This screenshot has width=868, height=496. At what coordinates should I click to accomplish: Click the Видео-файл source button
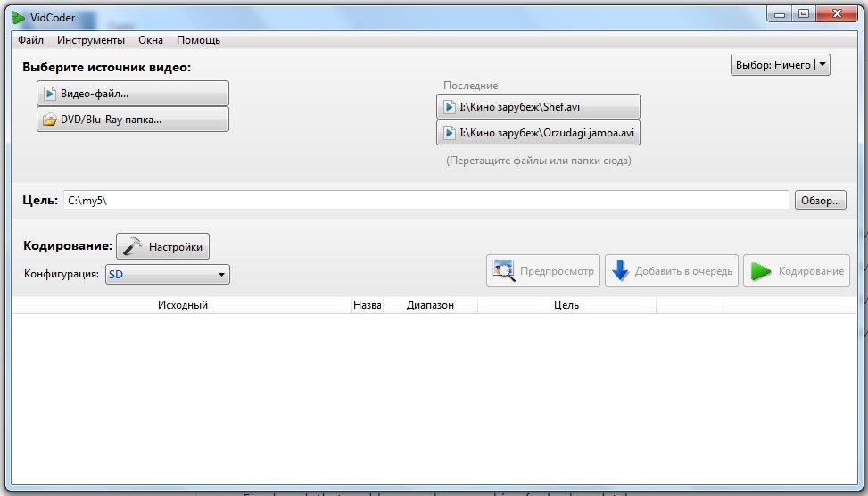(133, 94)
